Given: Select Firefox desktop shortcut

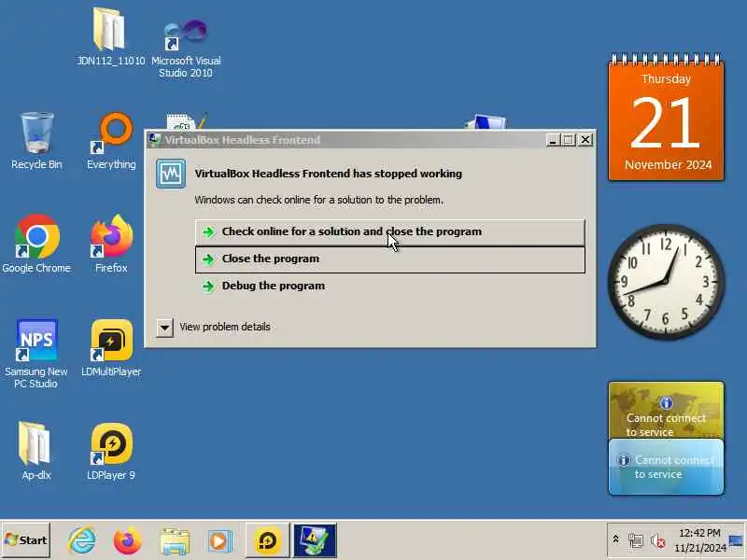Looking at the screenshot, I should pyautogui.click(x=111, y=236).
